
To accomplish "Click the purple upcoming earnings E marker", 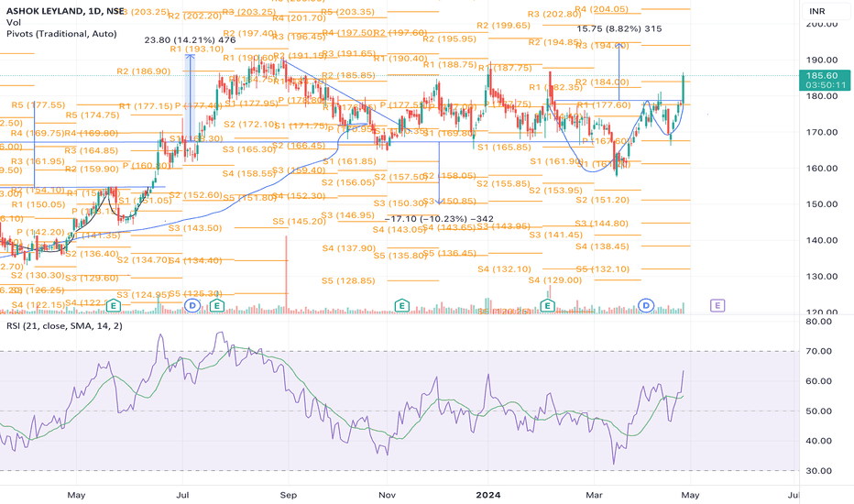I will click(x=717, y=306).
